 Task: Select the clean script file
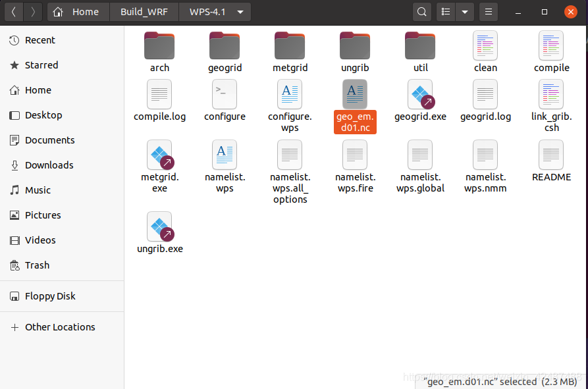[485, 52]
